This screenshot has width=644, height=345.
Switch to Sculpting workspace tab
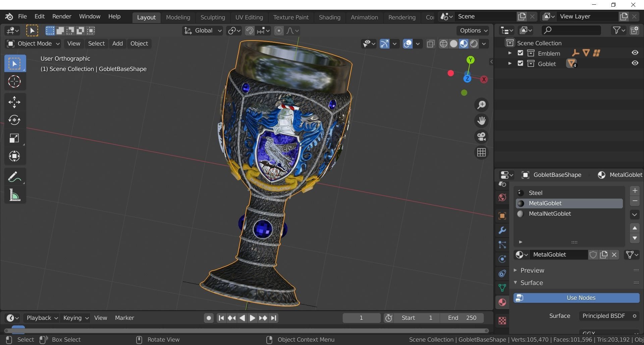(x=213, y=17)
